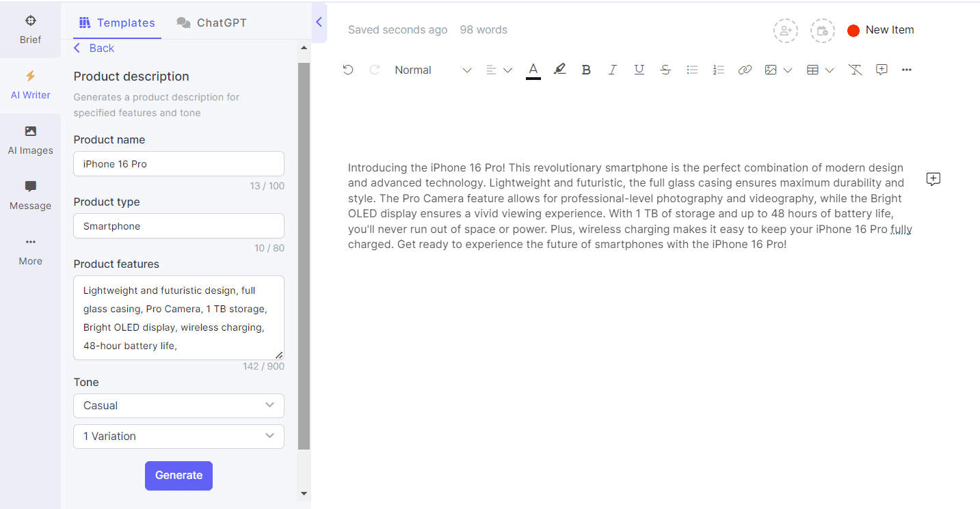The width and height of the screenshot is (980, 509).
Task: Click the '98 words' counter
Action: (x=484, y=30)
